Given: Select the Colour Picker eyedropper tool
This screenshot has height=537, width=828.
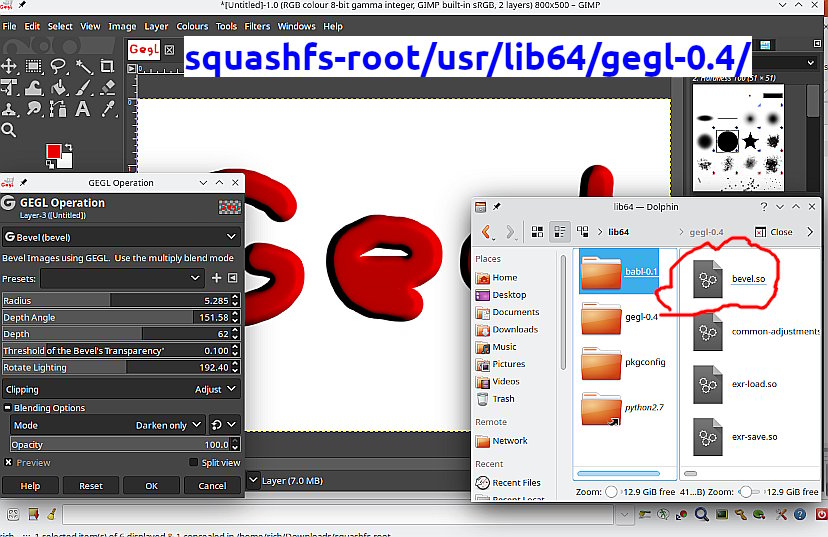Looking at the screenshot, I should coord(108,109).
